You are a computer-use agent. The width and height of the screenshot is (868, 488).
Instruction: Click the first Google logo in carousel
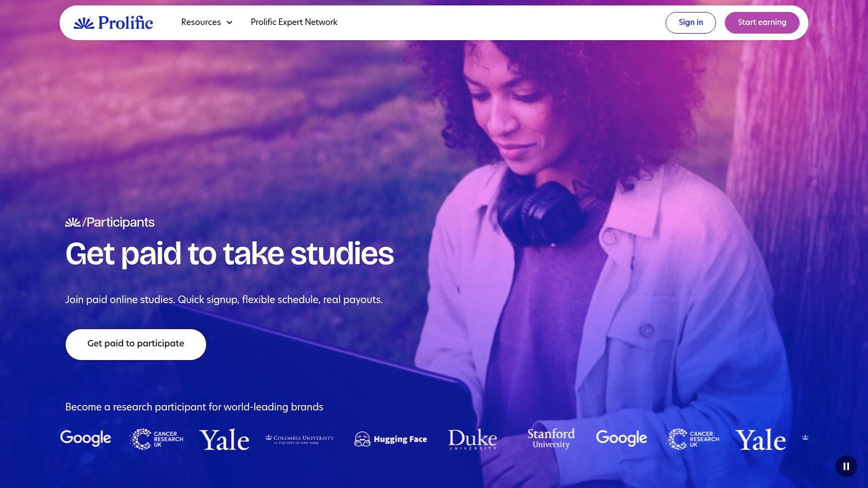coord(86,438)
